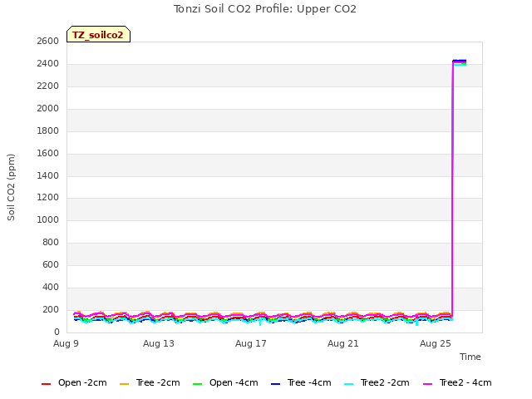Click the 2200 y-axis tick label
Image resolution: width=532 pixels, height=399 pixels.
coord(48,86)
